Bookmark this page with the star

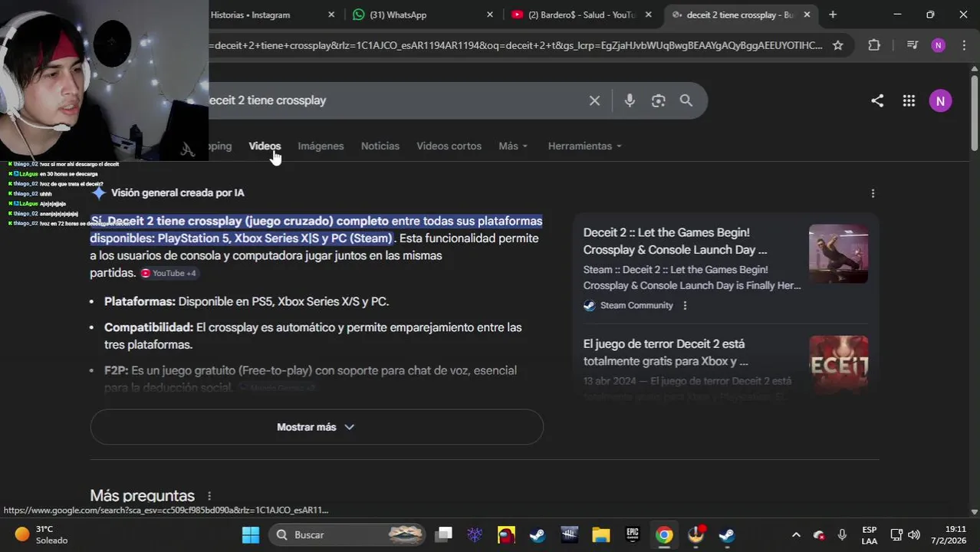tap(838, 45)
